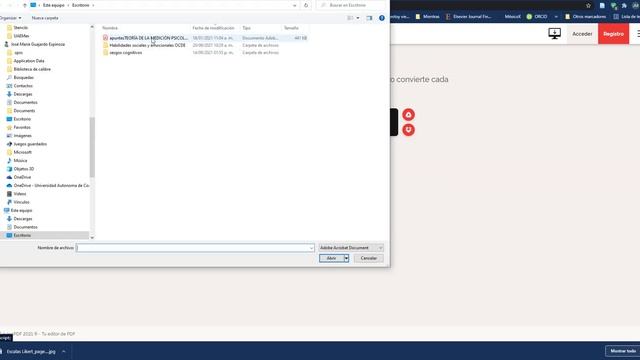Screen dimensions: 640x360
Task: Open the hamburger menu on the web page
Action: 638,34
